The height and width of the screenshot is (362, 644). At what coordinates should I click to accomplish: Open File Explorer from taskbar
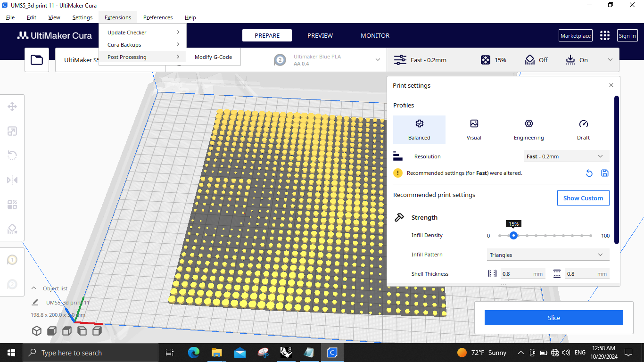[217, 353]
